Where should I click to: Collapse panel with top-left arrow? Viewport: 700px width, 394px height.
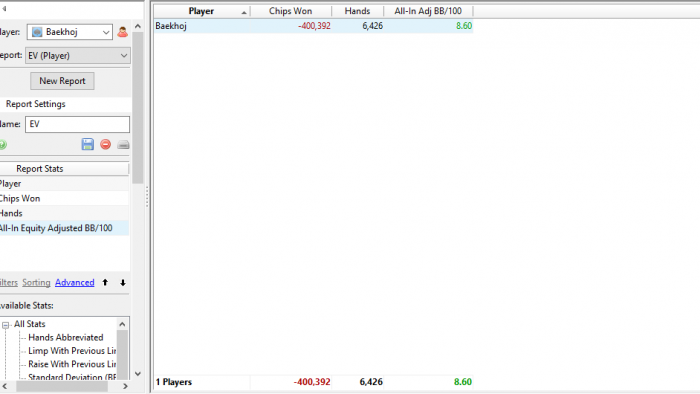point(4,8)
